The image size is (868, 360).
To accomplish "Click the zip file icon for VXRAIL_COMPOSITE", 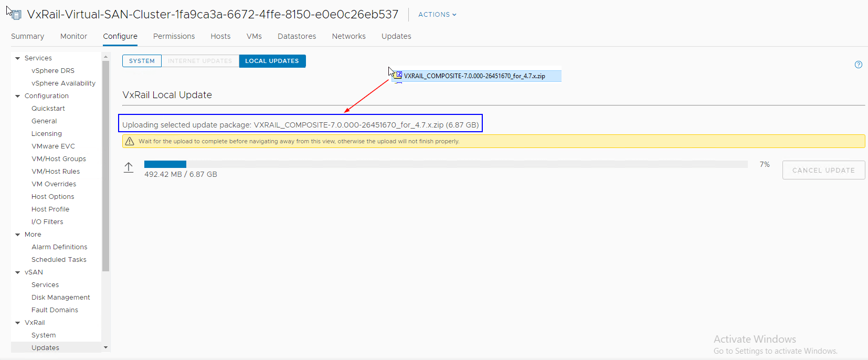I will [x=398, y=76].
